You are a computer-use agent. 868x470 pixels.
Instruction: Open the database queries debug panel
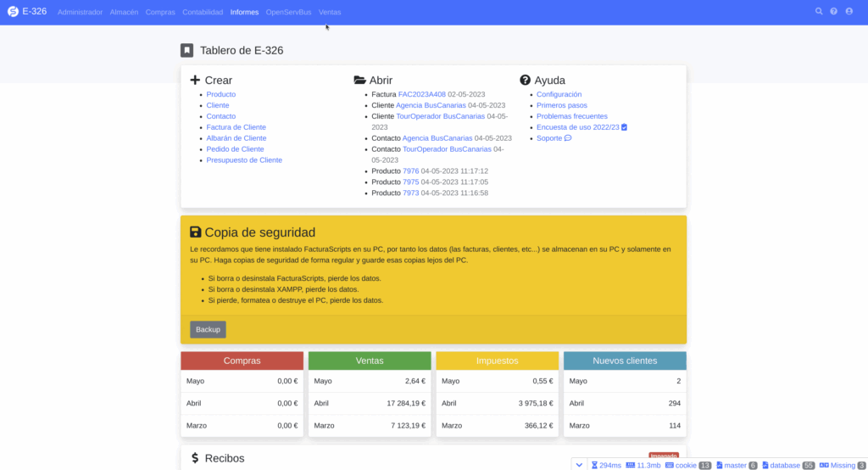788,465
